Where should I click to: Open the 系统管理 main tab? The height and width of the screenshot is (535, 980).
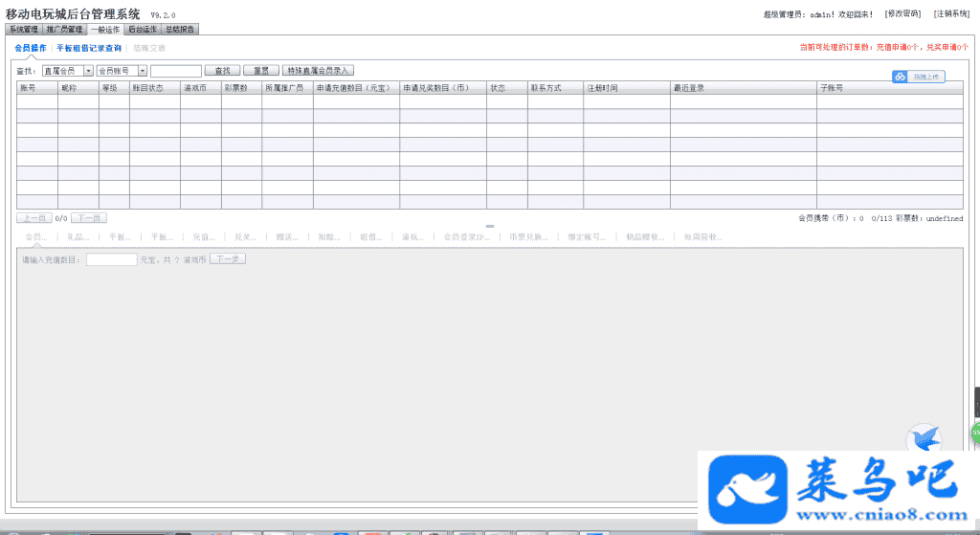[x=24, y=30]
